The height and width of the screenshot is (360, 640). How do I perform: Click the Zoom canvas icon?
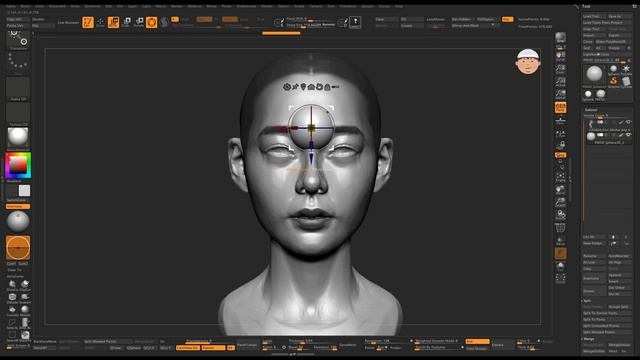click(560, 69)
